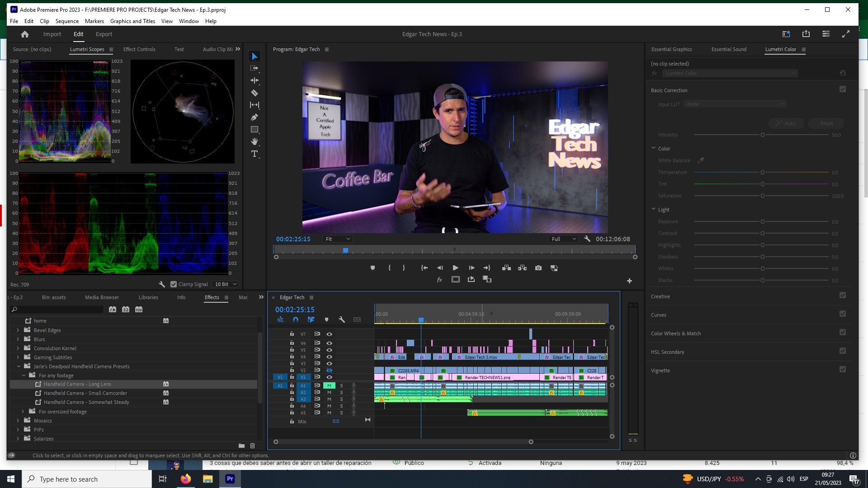Select the Track Select Forward tool
The image size is (868, 488).
(255, 68)
